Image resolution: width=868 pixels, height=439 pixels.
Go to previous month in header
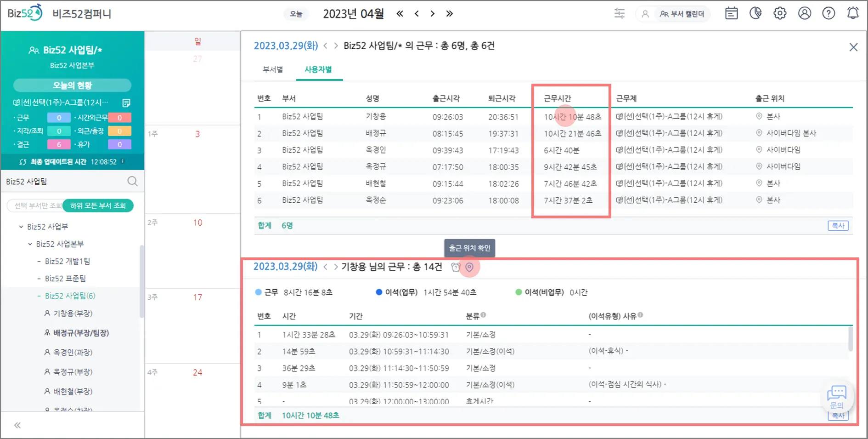(417, 14)
